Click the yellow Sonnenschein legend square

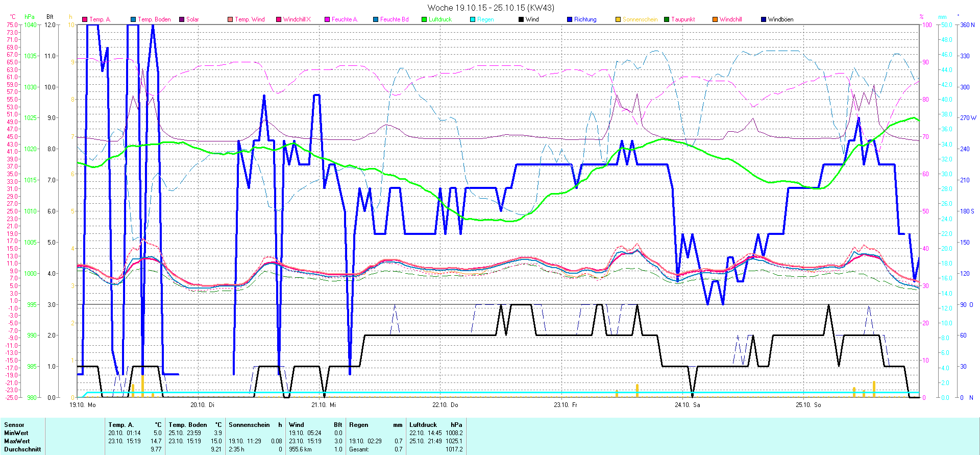pos(618,19)
